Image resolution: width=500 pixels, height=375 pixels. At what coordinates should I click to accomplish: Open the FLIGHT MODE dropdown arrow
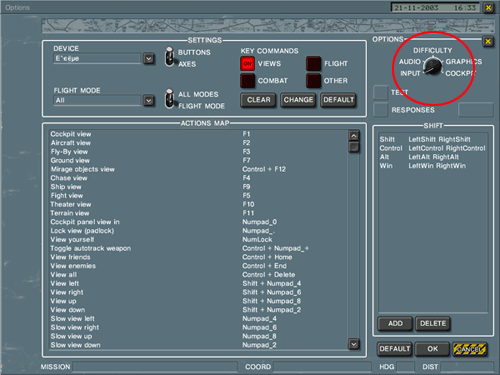coord(149,100)
